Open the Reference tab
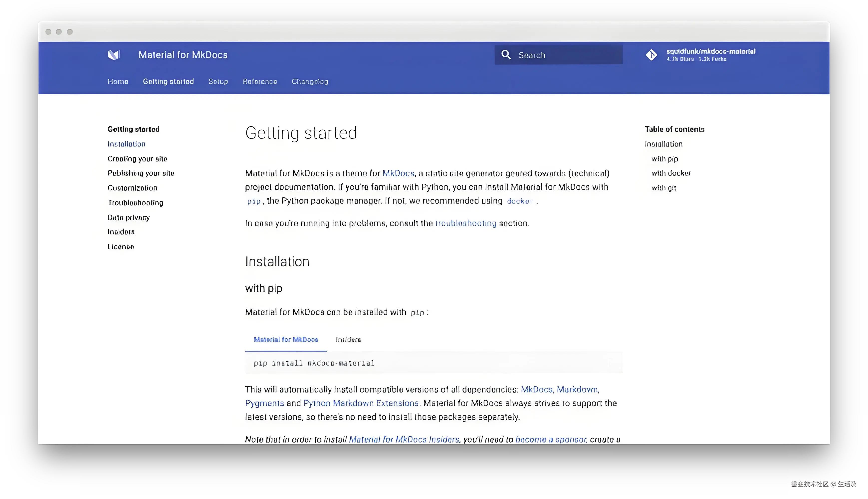This screenshot has width=868, height=499. coord(260,82)
